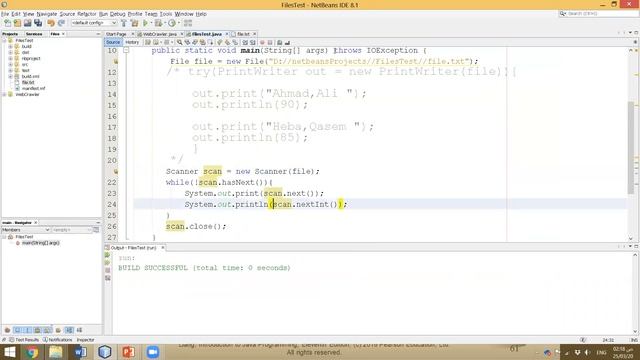Click the New File toolbar icon
Image resolution: width=640 pixels, height=360 pixels.
point(7,23)
